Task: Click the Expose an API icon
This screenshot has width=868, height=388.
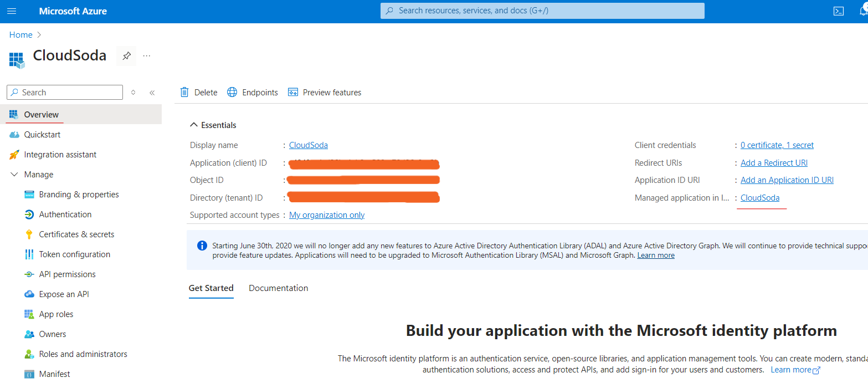Action: (29, 294)
